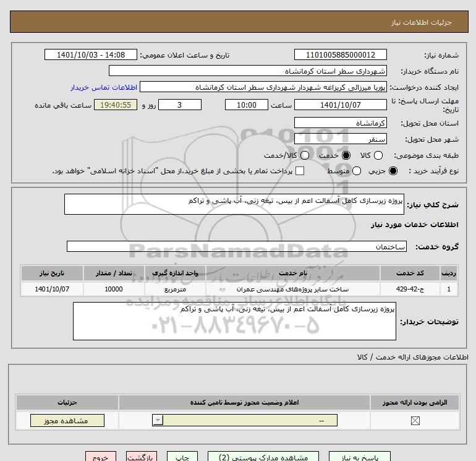
Task: Click the شماره نیاز field 1101005885000012
Action: click(340, 54)
